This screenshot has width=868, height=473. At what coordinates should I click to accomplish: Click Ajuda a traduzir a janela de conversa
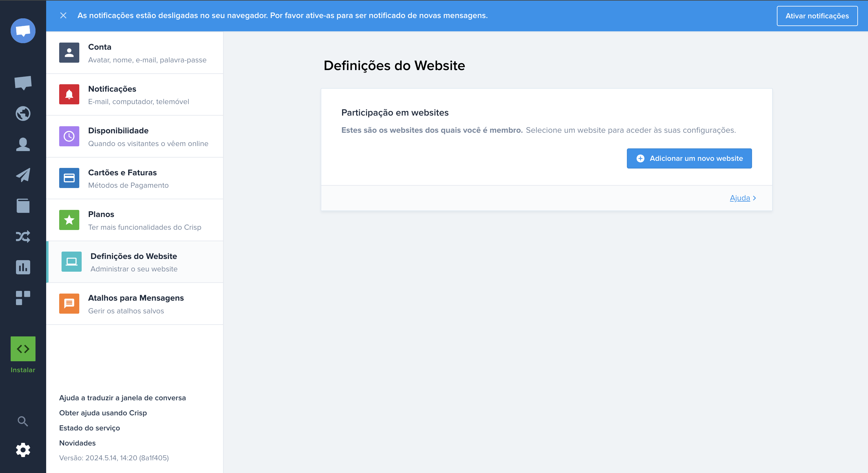122,398
